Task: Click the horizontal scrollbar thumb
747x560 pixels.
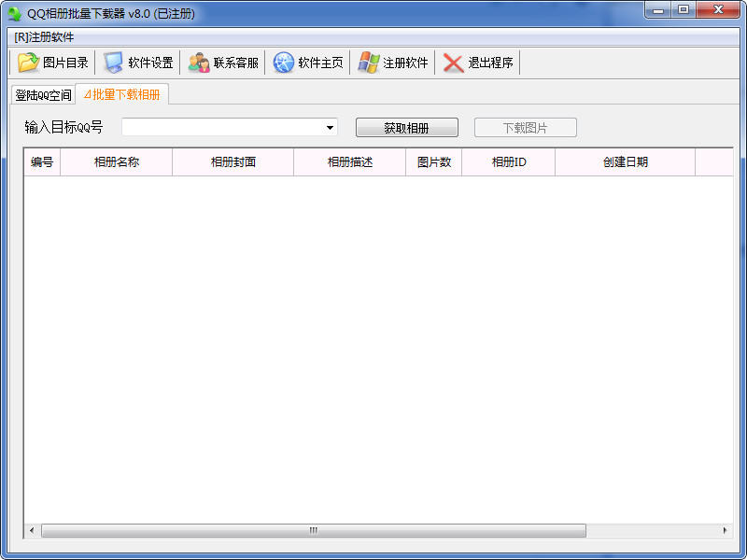Action: pyautogui.click(x=313, y=530)
